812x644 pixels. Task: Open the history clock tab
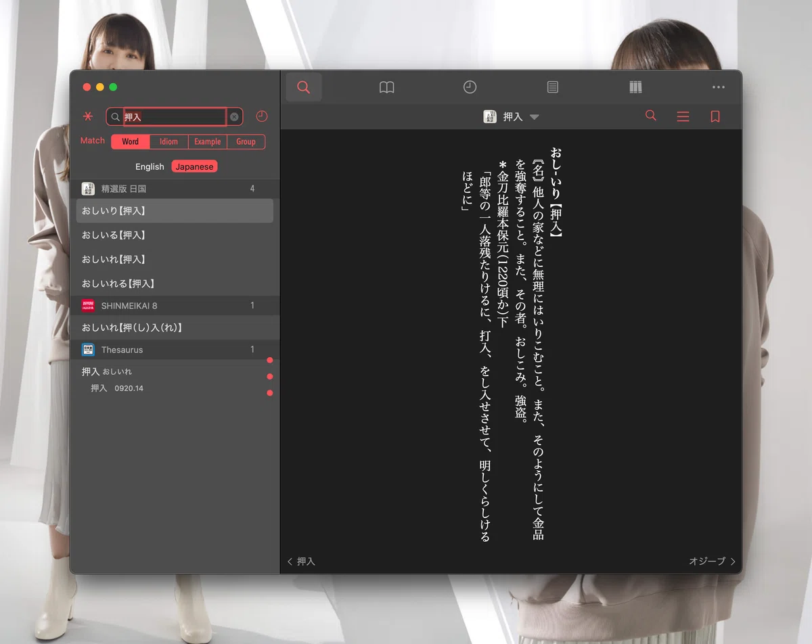[x=470, y=87]
